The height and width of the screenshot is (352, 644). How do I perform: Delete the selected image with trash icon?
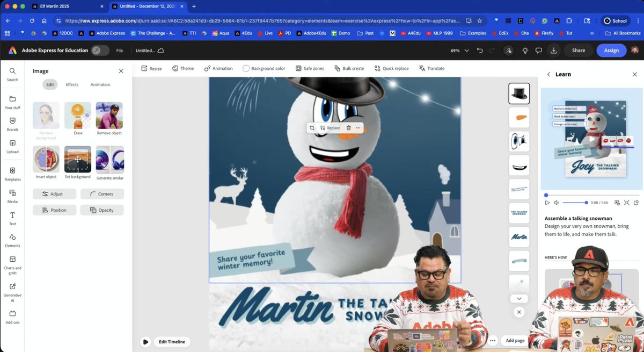(x=348, y=128)
